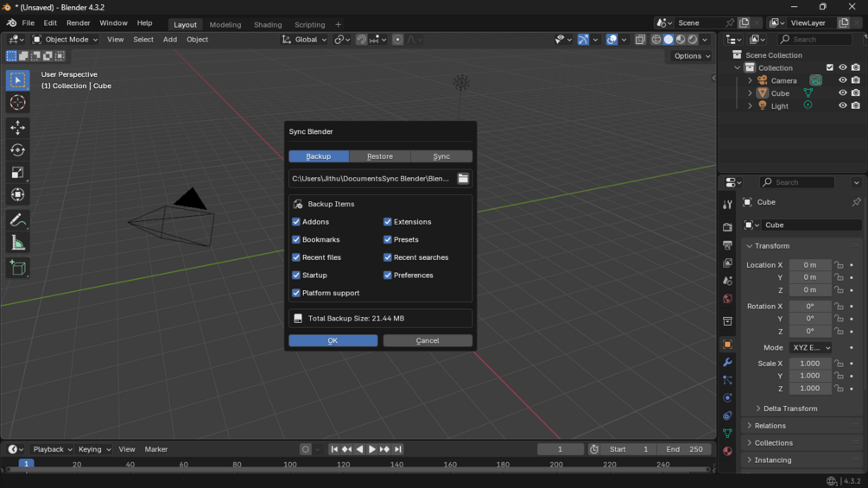Select the Cursor tool in the toolbar
This screenshot has width=868, height=488.
click(x=18, y=103)
